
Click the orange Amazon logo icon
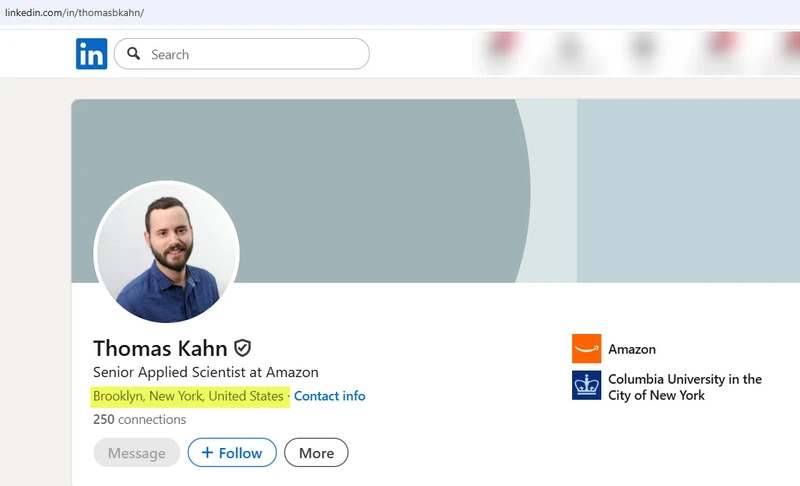587,349
